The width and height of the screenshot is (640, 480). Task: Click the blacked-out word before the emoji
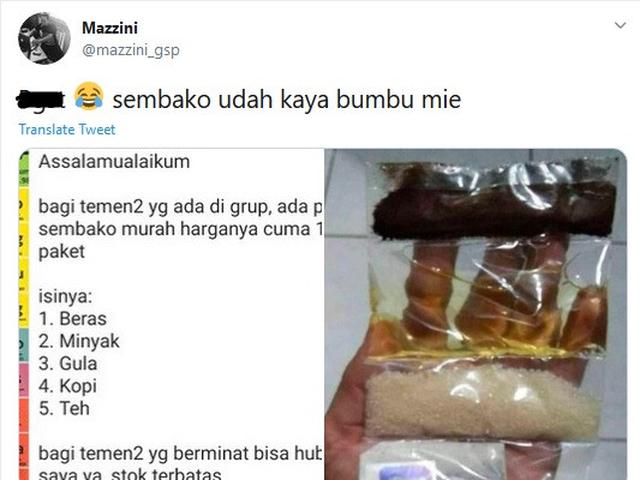[x=40, y=99]
